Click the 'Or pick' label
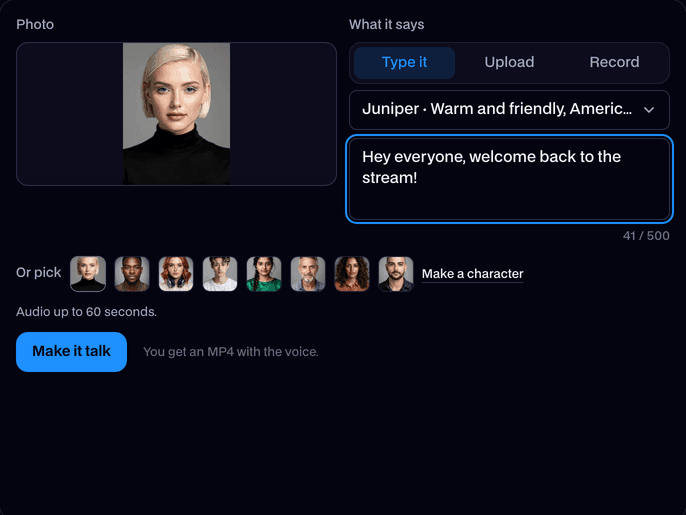Viewport: 686px width, 515px height. [38, 273]
